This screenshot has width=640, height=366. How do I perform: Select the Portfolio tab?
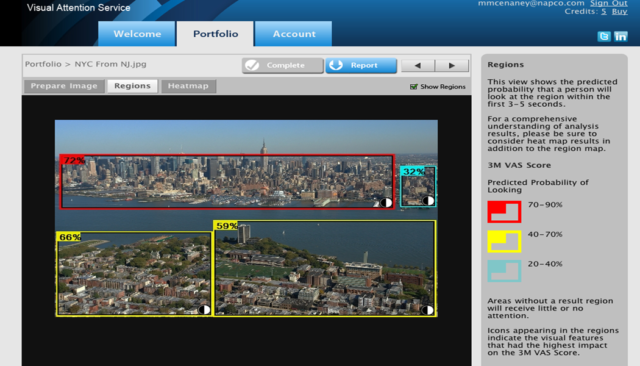click(216, 34)
